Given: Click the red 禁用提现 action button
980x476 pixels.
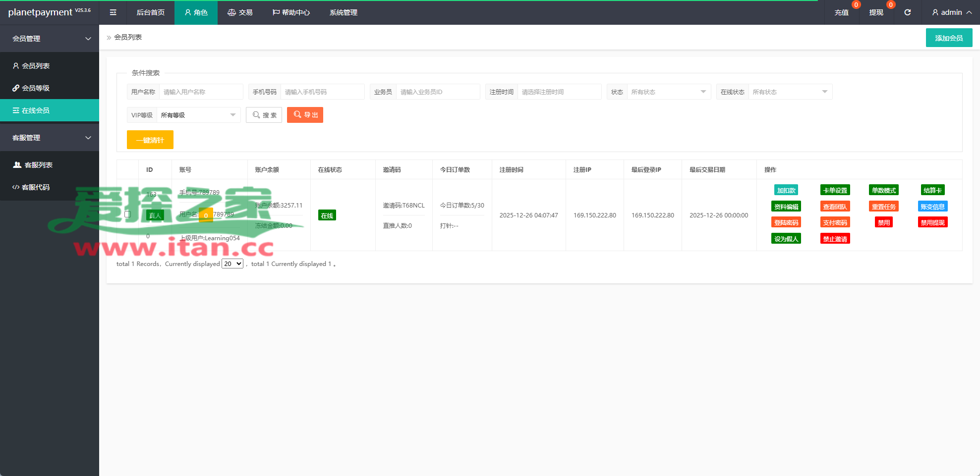Looking at the screenshot, I should (932, 222).
